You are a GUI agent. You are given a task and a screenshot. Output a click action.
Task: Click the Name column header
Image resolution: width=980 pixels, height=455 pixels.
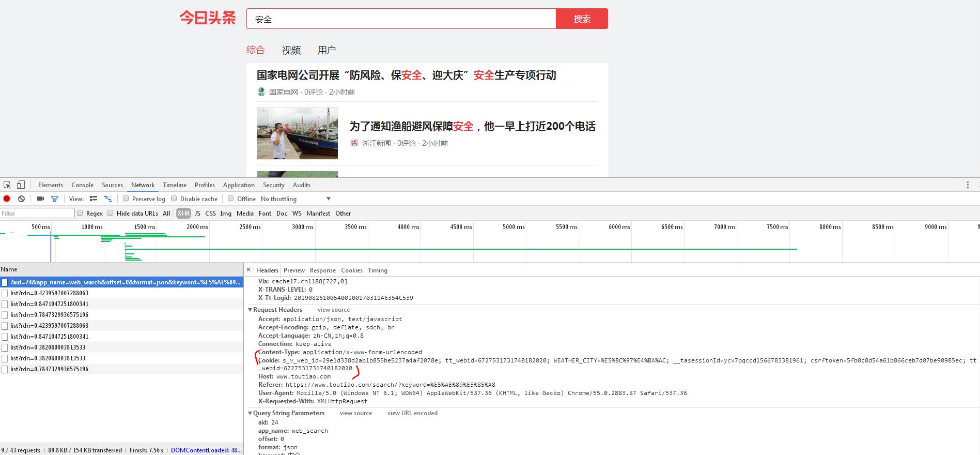click(121, 269)
